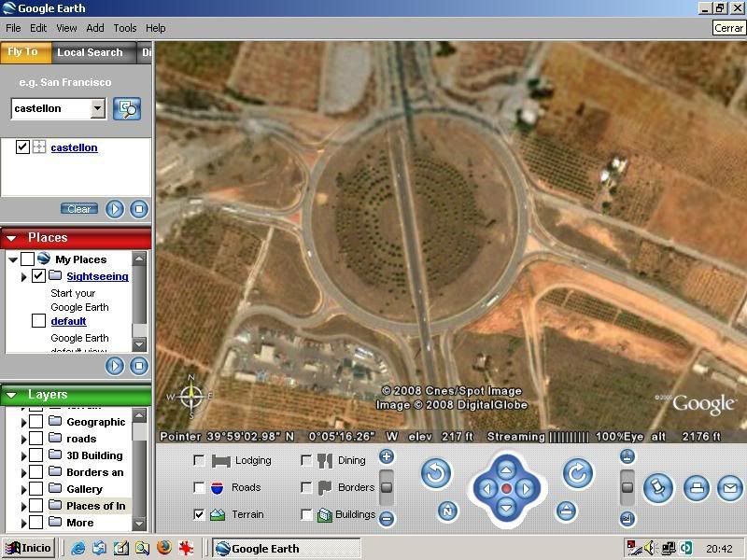747x560 pixels.
Task: Pan the map down
Action: click(506, 508)
